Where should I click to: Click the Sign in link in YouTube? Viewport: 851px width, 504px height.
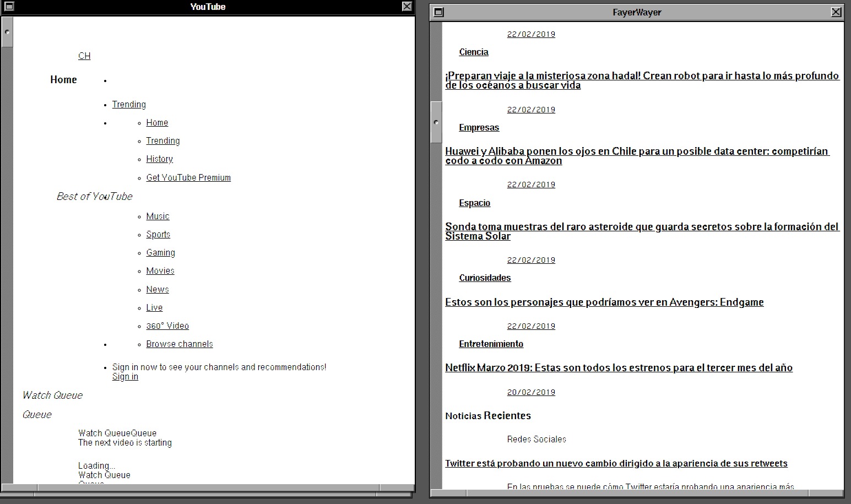point(125,376)
